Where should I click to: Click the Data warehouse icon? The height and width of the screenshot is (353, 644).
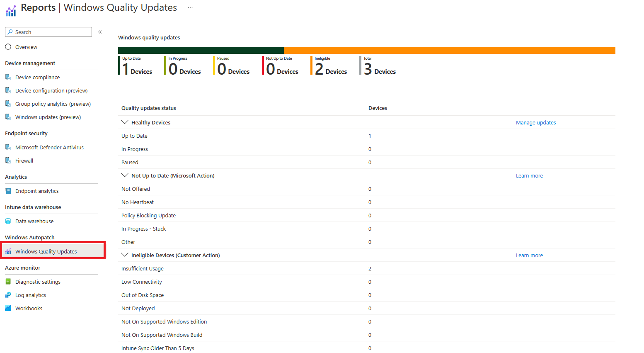(8, 221)
